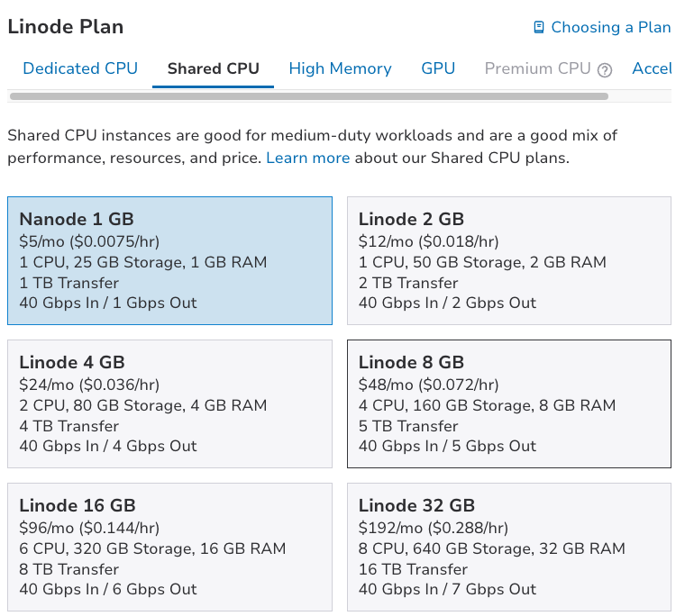Screen dimensions: 685x616
Task: Select the Nanode 1 GB plan card
Action: [x=170, y=260]
